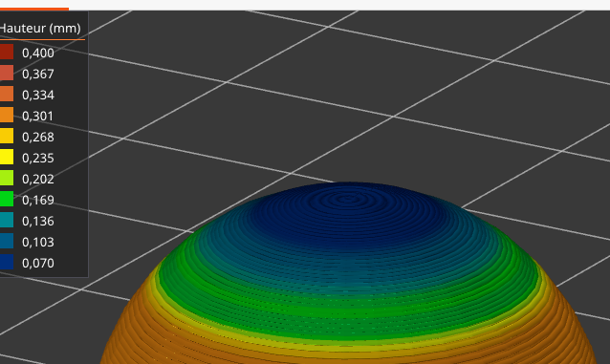Select the Hauteur (mm) legend title
610x364 pixels.
tap(40, 29)
